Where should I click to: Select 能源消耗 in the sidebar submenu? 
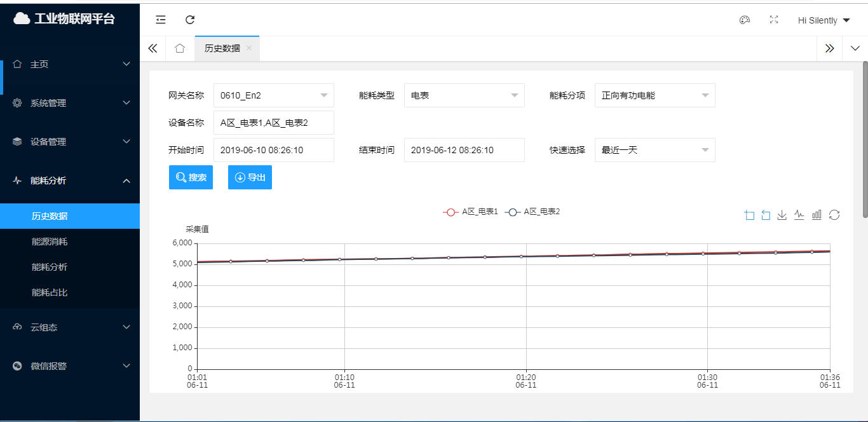click(50, 242)
